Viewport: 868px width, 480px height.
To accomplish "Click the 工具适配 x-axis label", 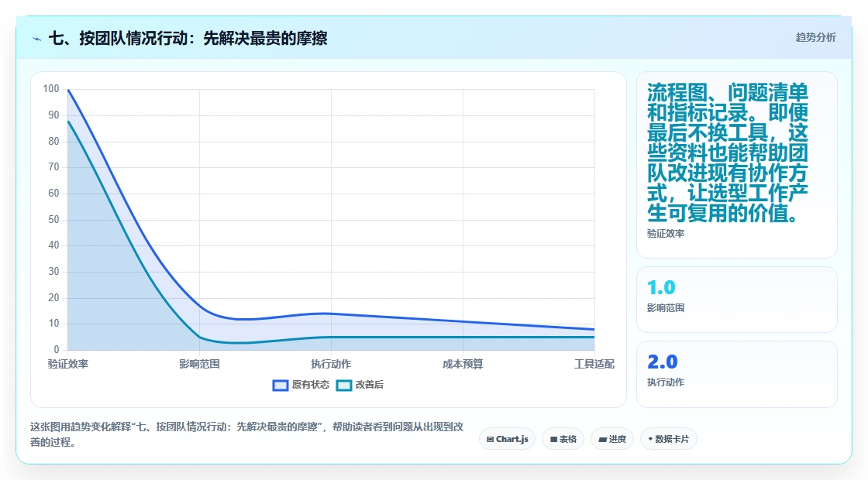I will pos(594,364).
